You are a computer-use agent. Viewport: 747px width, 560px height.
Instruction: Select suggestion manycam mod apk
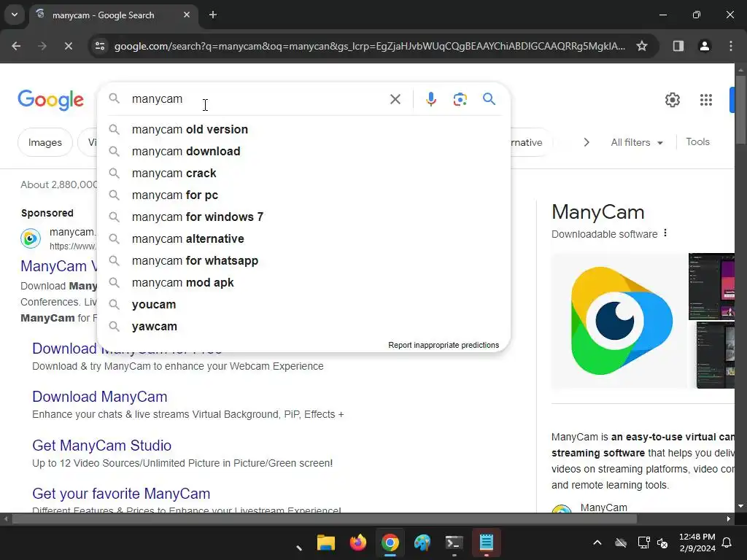point(303,283)
